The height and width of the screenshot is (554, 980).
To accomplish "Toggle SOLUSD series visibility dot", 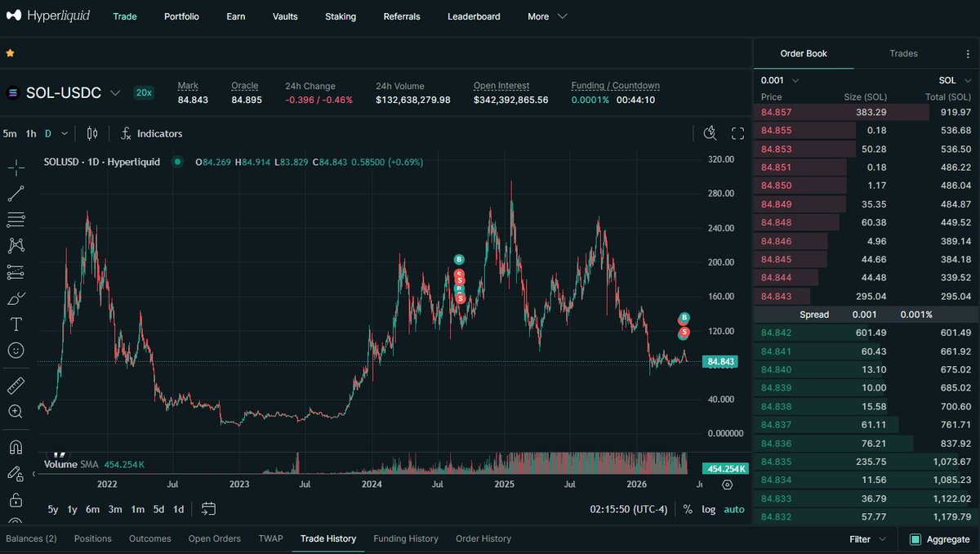I will pyautogui.click(x=177, y=162).
